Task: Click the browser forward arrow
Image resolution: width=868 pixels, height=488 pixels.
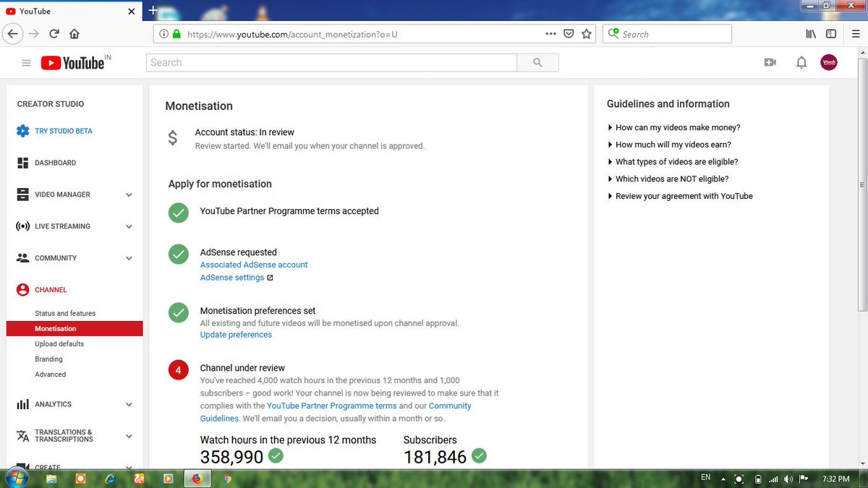Action: (x=33, y=34)
